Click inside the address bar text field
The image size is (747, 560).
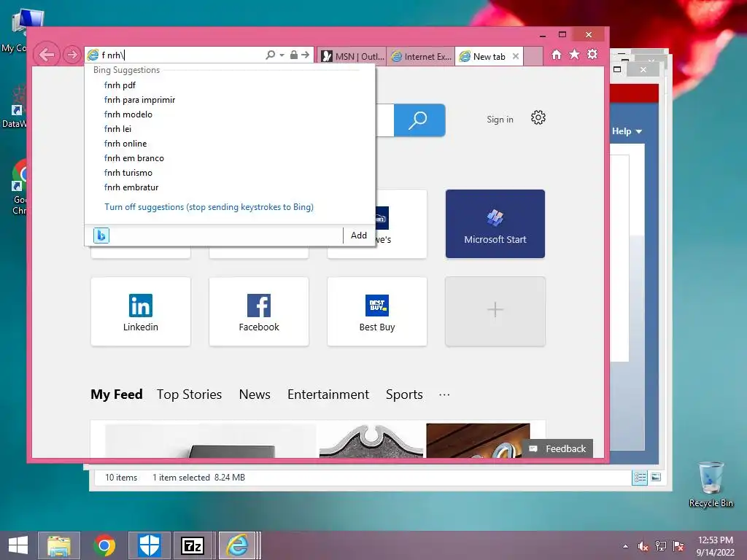[x=181, y=55]
